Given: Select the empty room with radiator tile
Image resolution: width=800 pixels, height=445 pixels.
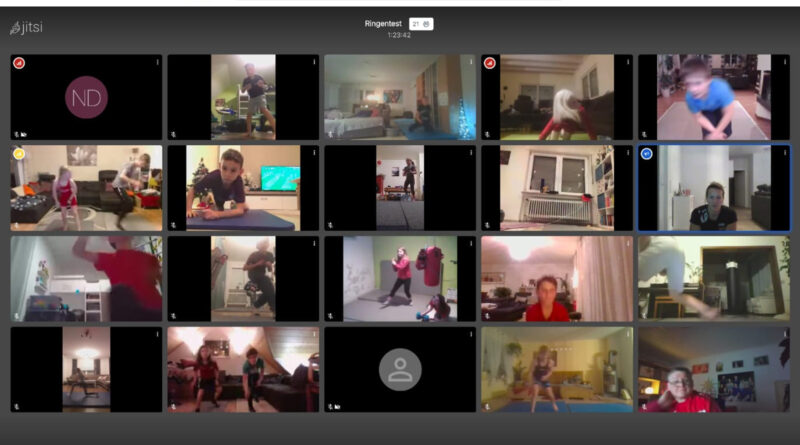Looking at the screenshot, I should tap(557, 188).
